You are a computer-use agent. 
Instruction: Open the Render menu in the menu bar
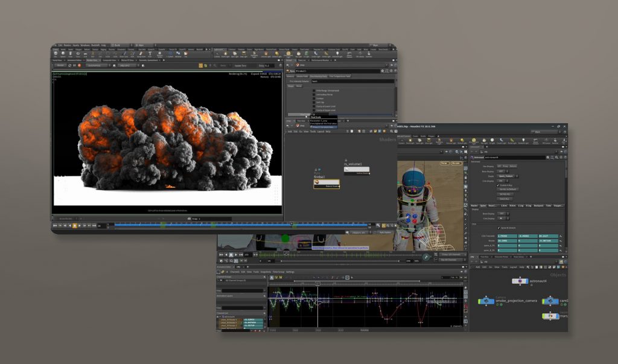pos(68,45)
